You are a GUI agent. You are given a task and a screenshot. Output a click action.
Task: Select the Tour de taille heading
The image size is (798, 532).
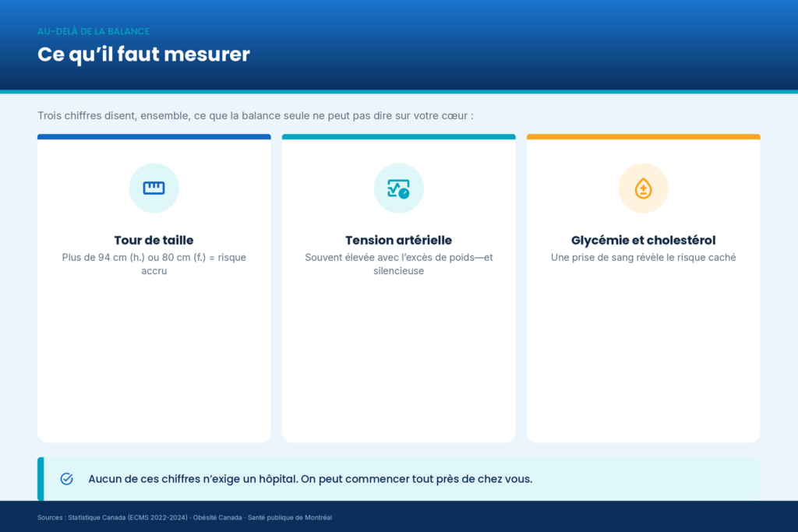[154, 240]
